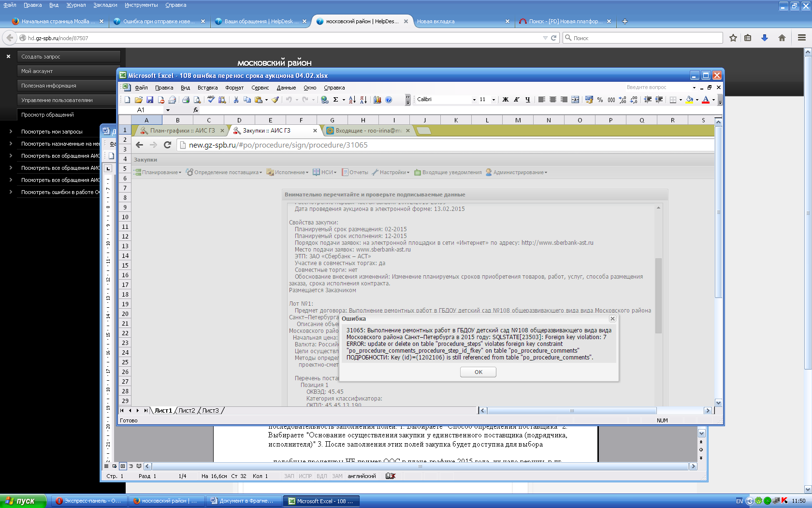Open Firefox Закладки menu
812x508 pixels.
click(x=105, y=5)
